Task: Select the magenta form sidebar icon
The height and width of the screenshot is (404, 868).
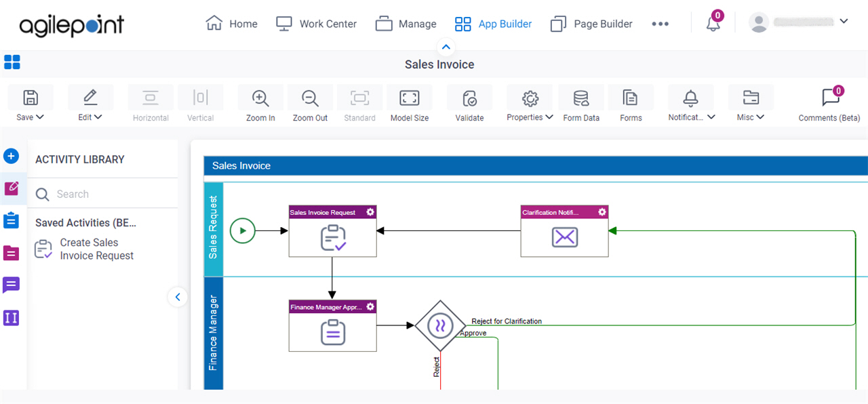Action: (x=11, y=253)
